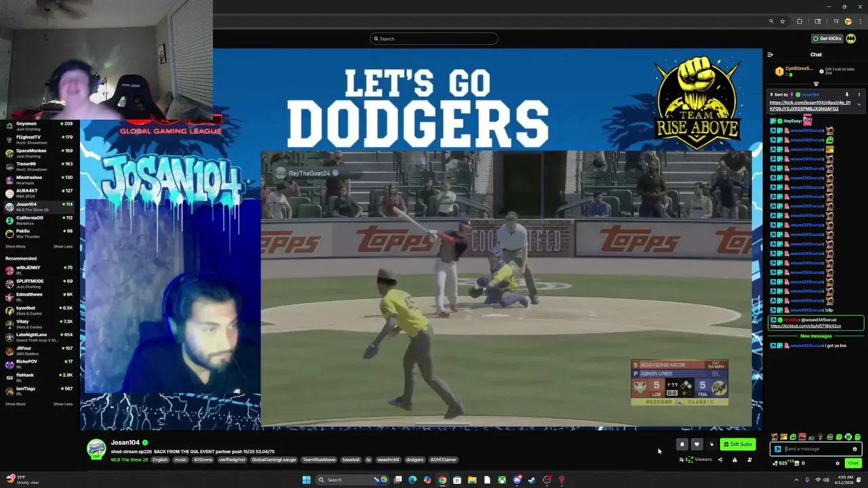Open the Batman profile avatar menu
868x488 pixels.
(x=851, y=39)
